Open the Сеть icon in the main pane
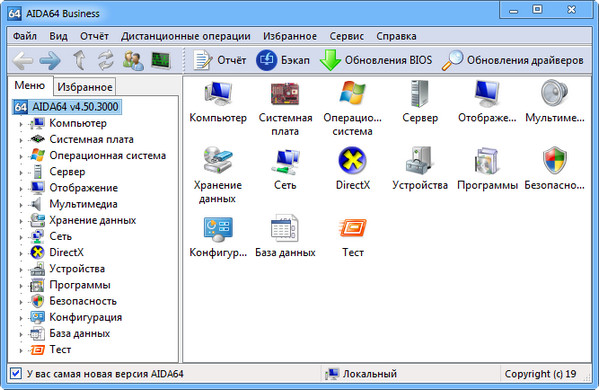The width and height of the screenshot is (599, 390). [285, 161]
